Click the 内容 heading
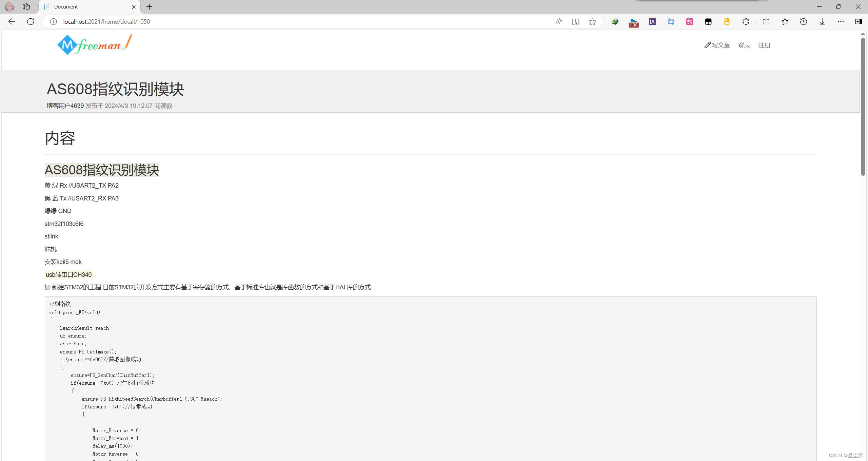This screenshot has height=461, width=868. (x=60, y=138)
